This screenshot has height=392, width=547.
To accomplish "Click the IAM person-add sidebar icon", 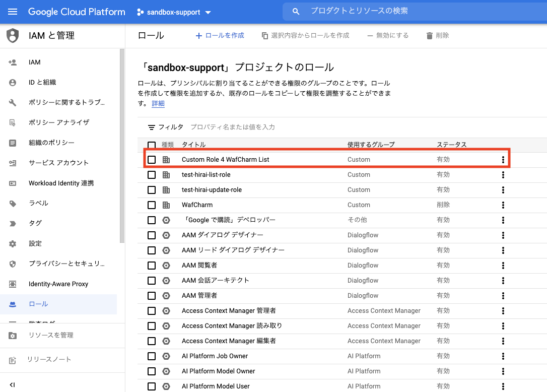I will point(13,62).
